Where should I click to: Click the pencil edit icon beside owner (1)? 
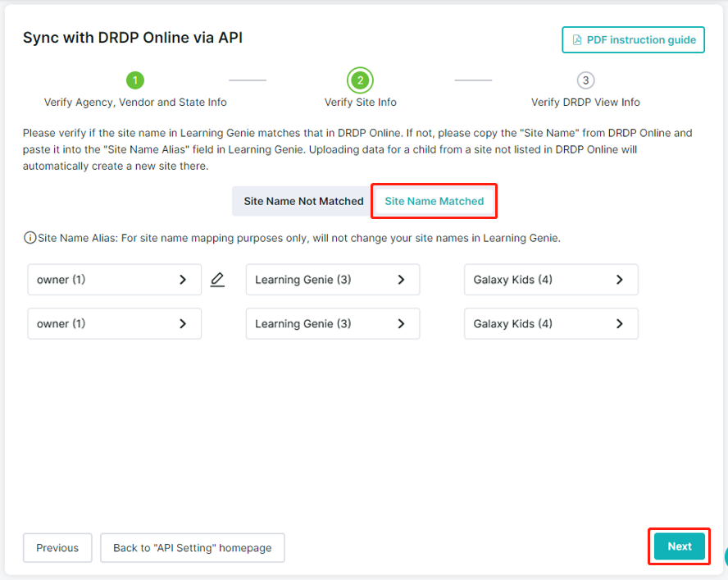click(217, 280)
